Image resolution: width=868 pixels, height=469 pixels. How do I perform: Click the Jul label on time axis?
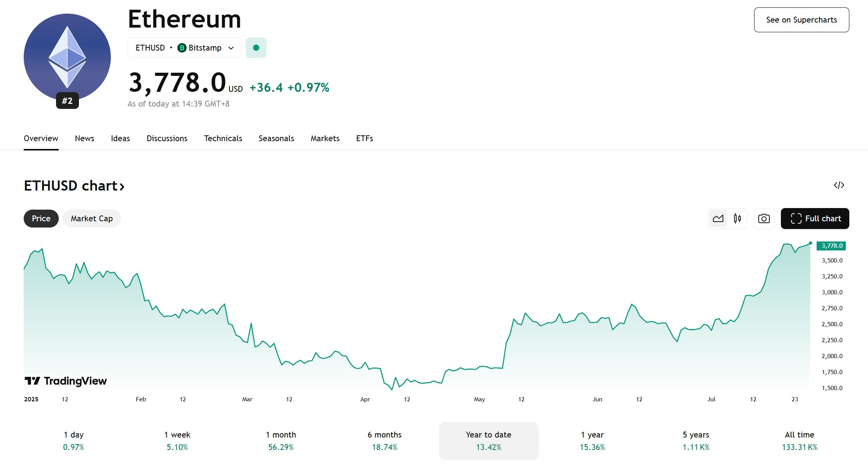(711, 399)
